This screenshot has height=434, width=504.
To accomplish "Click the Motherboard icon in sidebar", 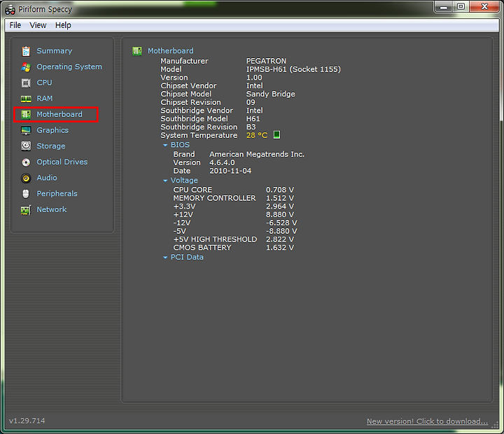I will point(26,114).
